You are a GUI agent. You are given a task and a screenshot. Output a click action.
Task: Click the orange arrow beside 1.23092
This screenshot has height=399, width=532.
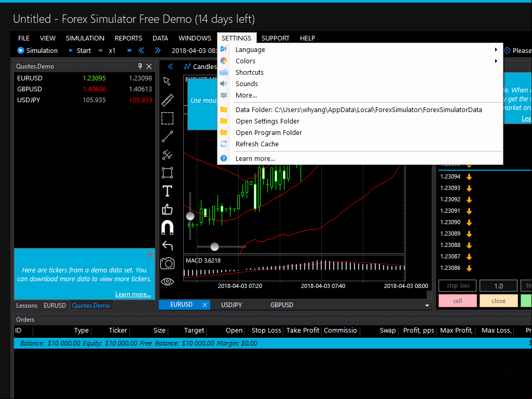click(x=469, y=199)
